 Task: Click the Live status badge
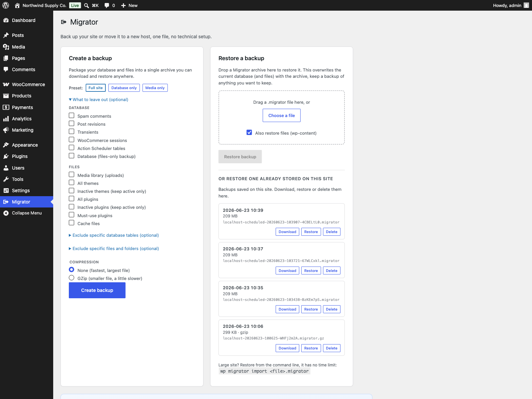[75, 5]
